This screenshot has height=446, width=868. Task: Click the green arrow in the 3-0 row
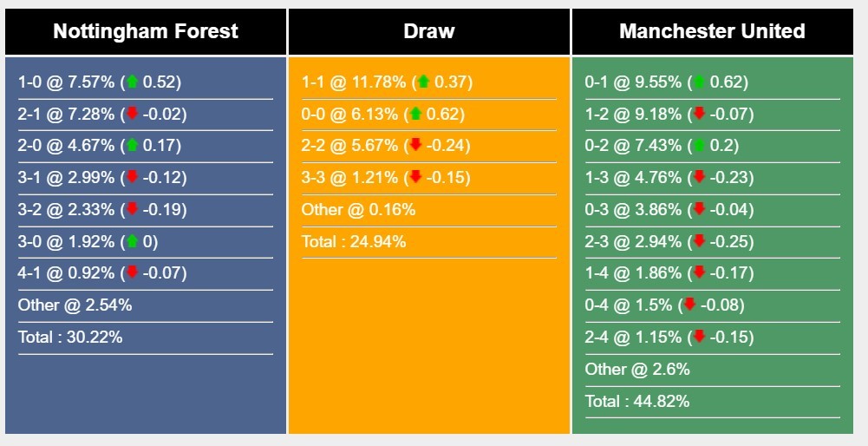click(x=132, y=241)
